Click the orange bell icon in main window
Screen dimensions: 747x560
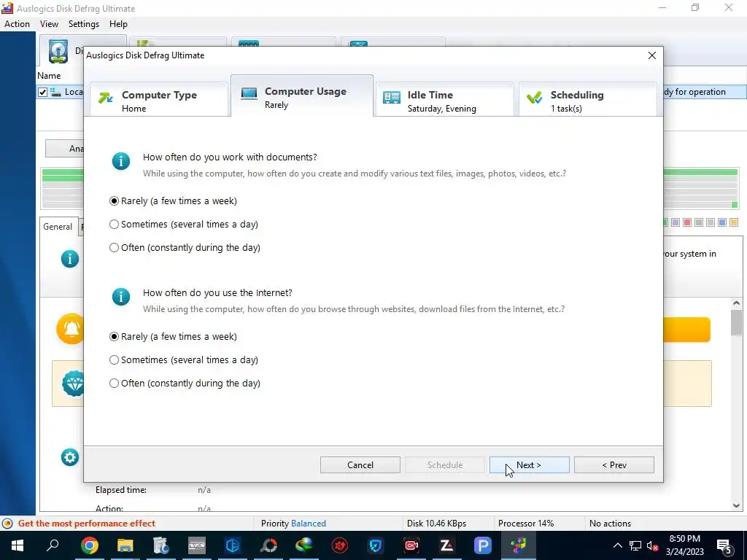[71, 329]
